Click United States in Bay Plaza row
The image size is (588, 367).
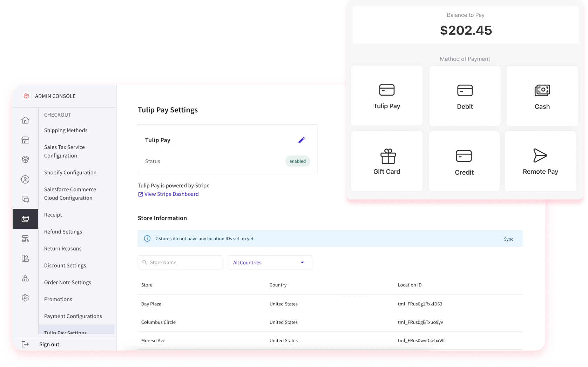(284, 304)
